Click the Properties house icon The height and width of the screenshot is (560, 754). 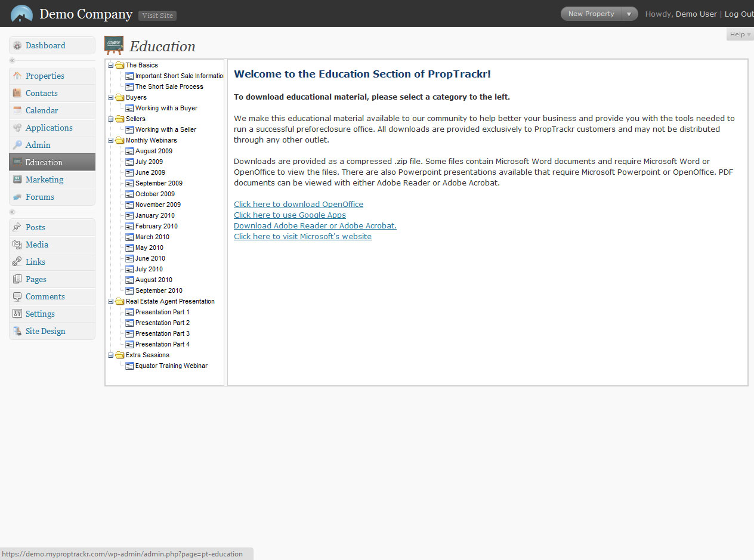click(x=17, y=76)
